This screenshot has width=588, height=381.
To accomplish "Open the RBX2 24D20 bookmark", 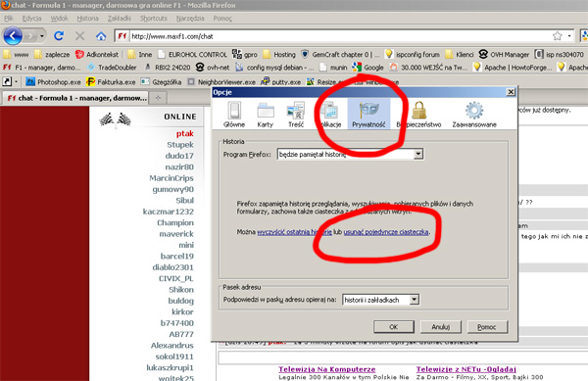I will pos(167,68).
